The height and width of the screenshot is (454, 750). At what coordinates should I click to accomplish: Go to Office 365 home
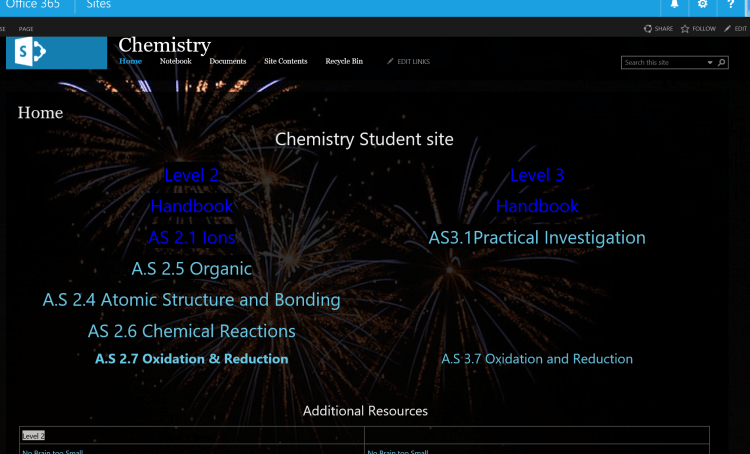click(33, 5)
